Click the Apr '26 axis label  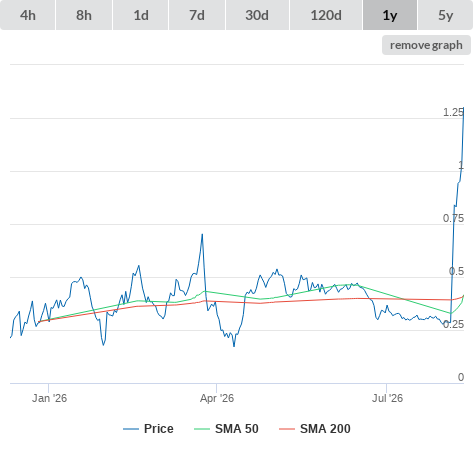(x=217, y=398)
